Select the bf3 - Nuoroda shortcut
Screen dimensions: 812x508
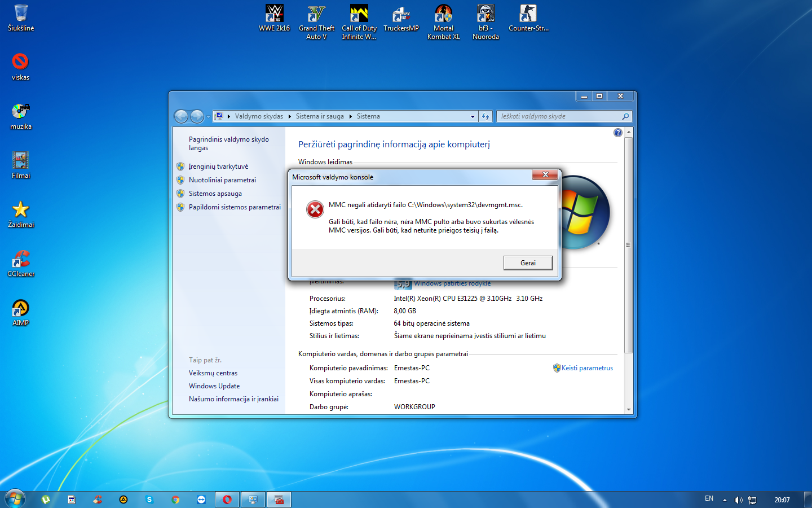point(486,22)
